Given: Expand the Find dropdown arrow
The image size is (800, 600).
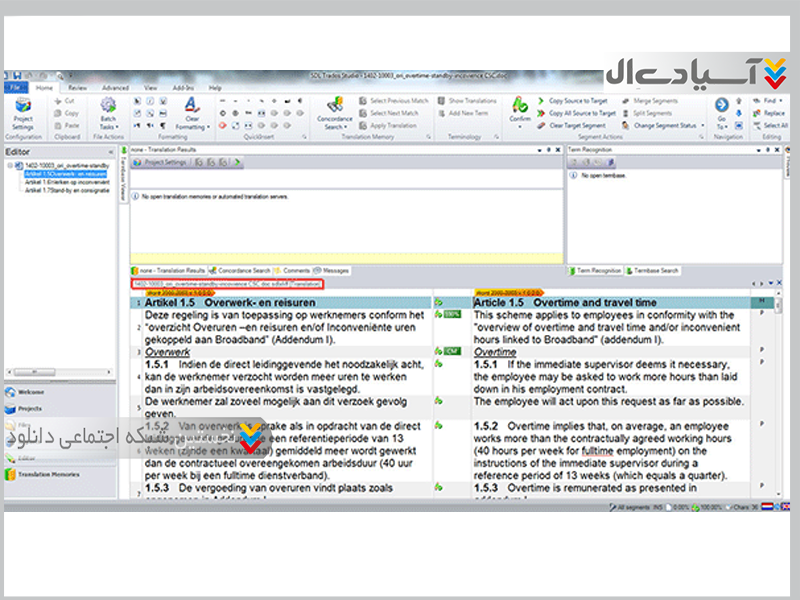Looking at the screenshot, I should point(784,101).
